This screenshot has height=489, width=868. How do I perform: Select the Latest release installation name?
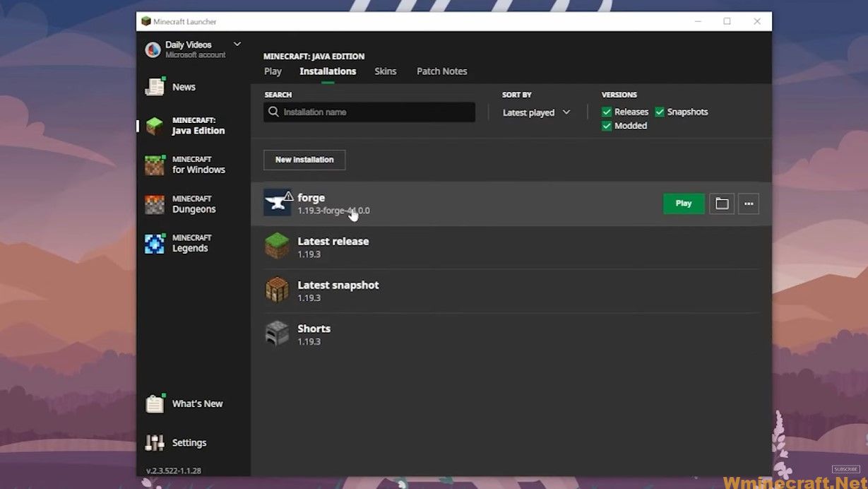[x=333, y=241]
